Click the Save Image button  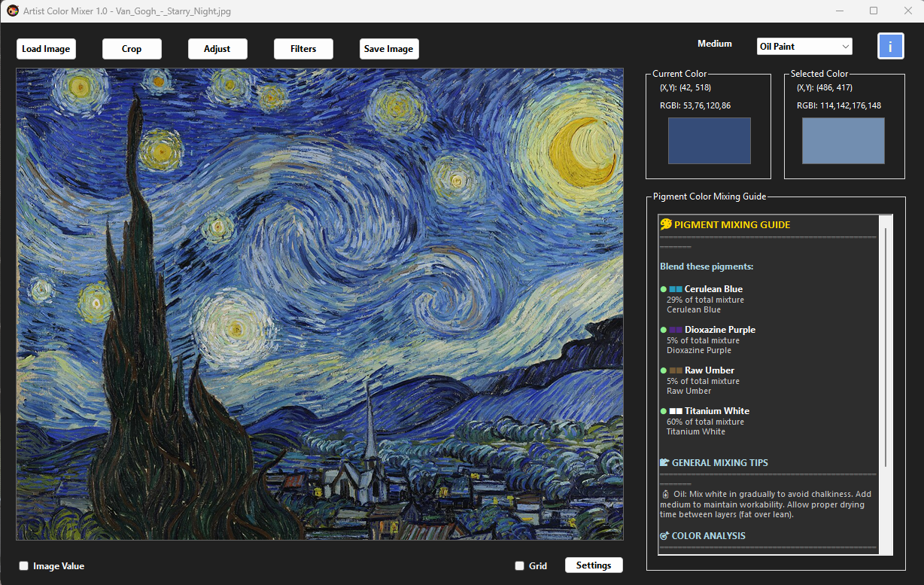point(389,49)
